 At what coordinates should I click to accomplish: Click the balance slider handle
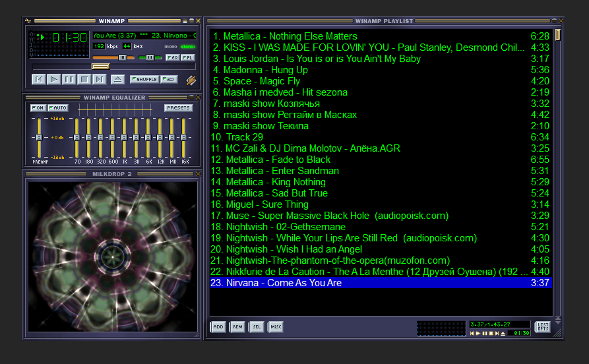(x=150, y=57)
